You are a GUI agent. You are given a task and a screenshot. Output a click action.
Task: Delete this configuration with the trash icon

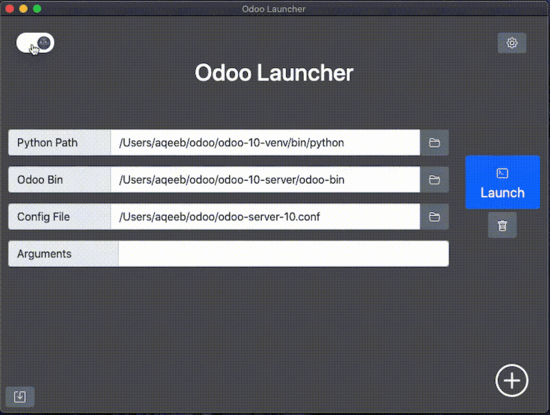coord(502,225)
